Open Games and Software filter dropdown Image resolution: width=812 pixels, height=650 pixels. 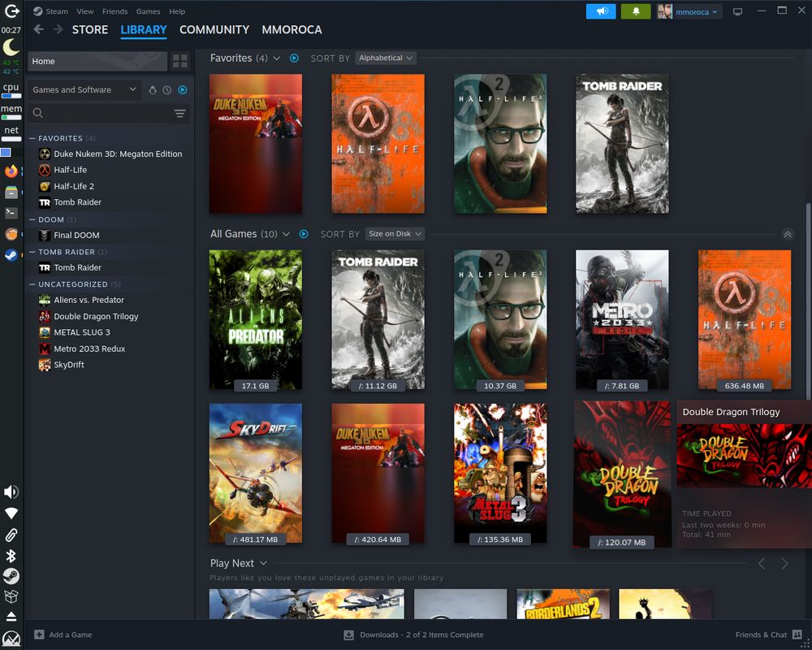coord(84,89)
